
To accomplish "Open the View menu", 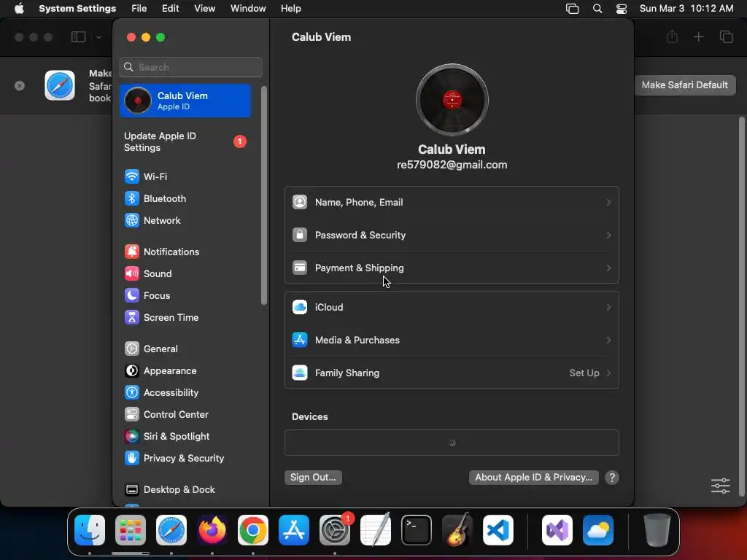I will pos(204,9).
